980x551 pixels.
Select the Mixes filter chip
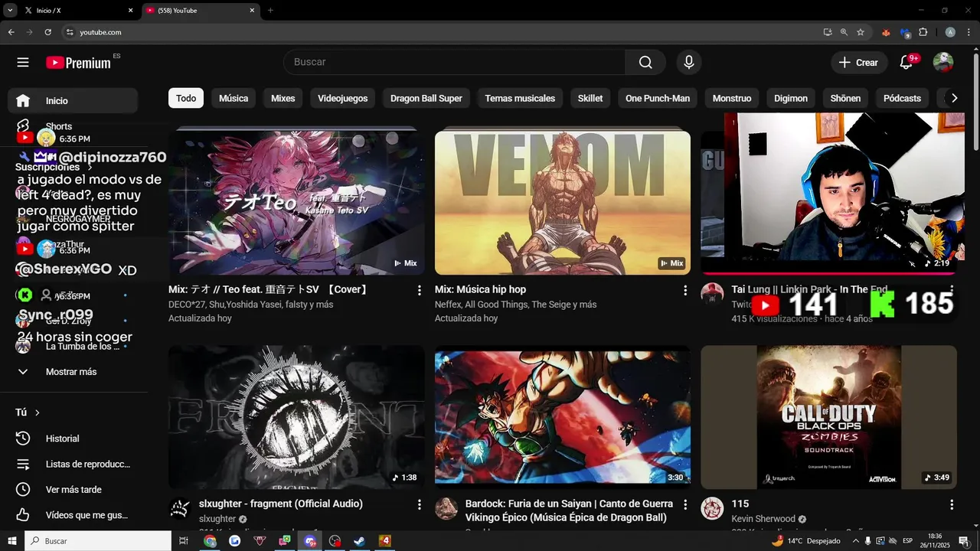(x=283, y=98)
